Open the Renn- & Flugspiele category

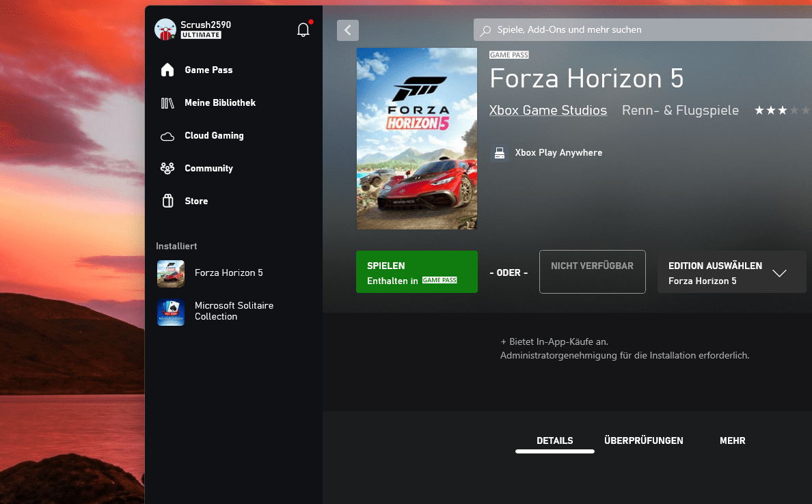click(x=681, y=110)
